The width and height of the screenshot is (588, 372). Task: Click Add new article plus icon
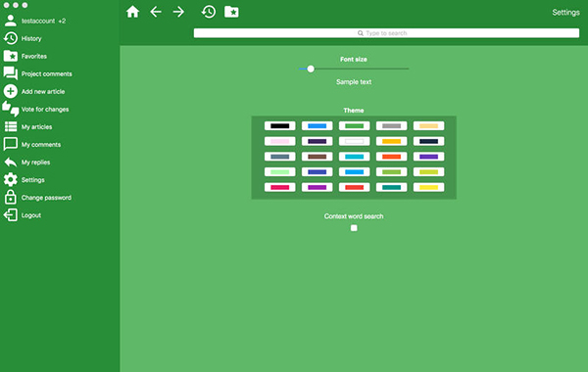[x=11, y=91]
